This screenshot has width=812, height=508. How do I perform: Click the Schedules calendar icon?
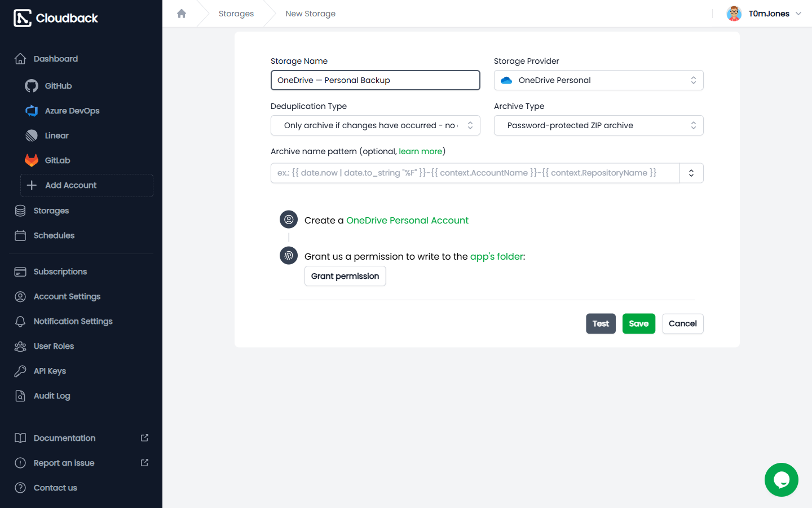(x=20, y=235)
